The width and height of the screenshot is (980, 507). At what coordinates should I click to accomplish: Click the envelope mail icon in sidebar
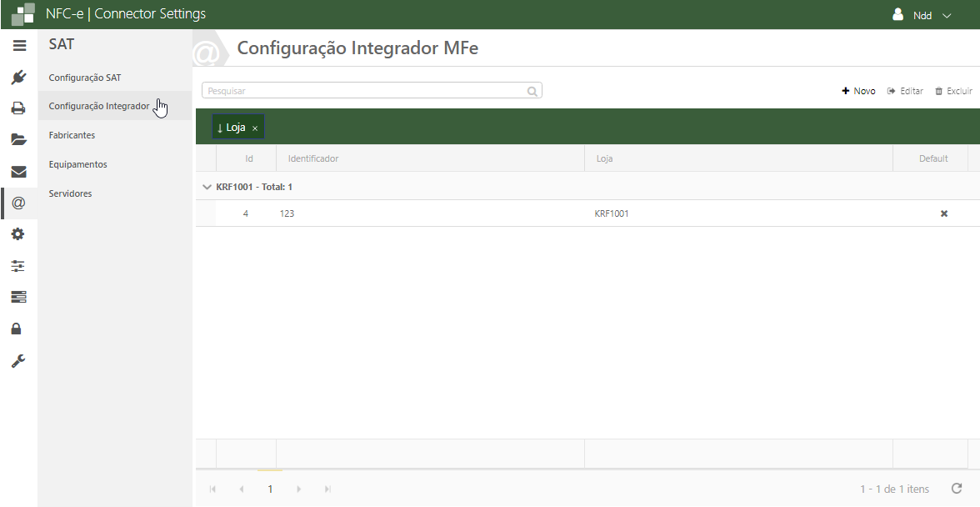click(x=18, y=172)
